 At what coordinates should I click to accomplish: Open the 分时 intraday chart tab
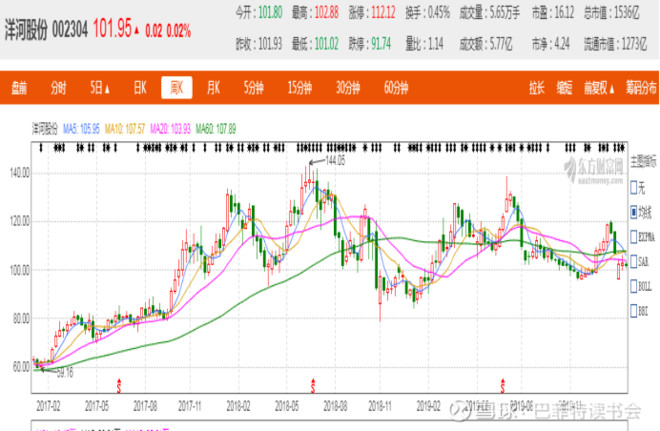pos(59,88)
